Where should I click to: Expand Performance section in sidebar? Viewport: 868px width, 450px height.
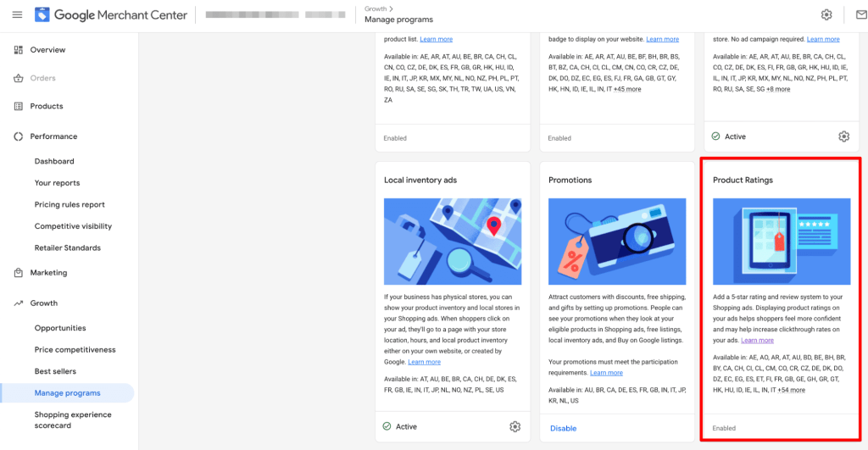53,136
